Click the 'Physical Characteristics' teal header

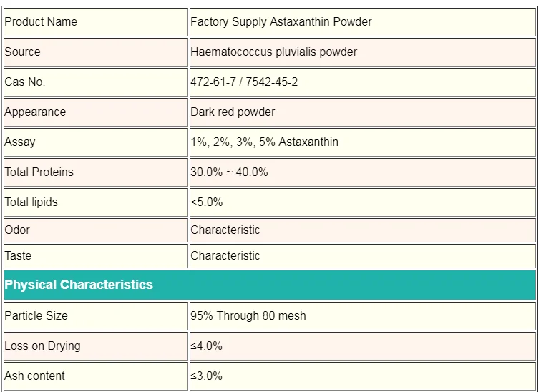tap(79, 285)
